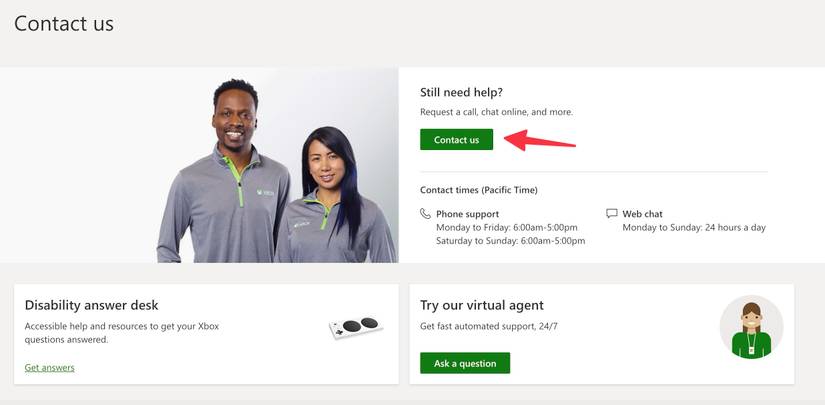Click the Try our virtual agent title
Screen dimensions: 825x405
(x=482, y=305)
